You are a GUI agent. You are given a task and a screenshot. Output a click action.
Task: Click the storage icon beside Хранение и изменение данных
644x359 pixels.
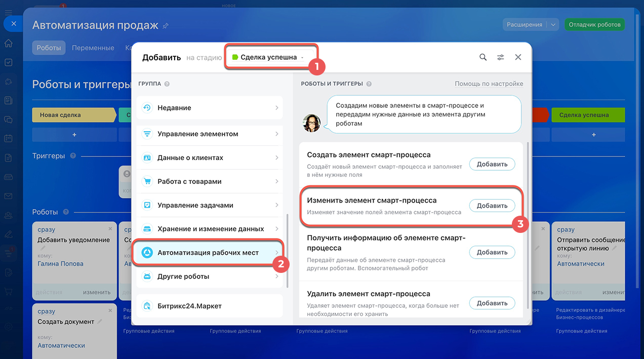147,229
